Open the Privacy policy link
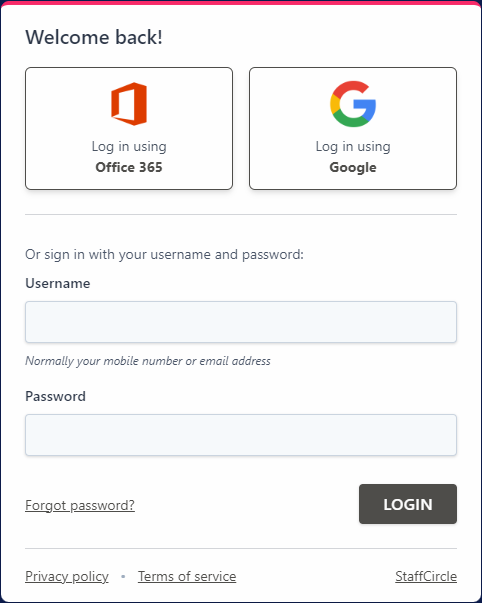The height and width of the screenshot is (603, 482). tap(67, 576)
